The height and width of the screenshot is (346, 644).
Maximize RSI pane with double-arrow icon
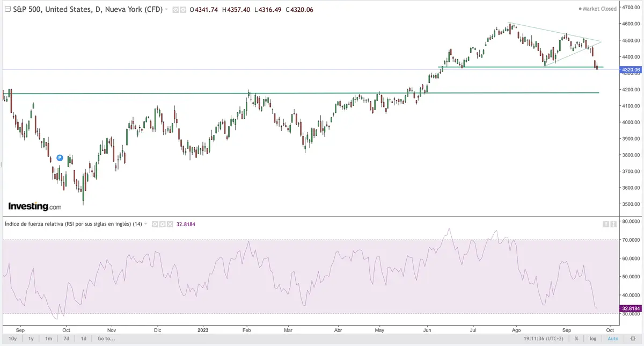[x=612, y=224]
